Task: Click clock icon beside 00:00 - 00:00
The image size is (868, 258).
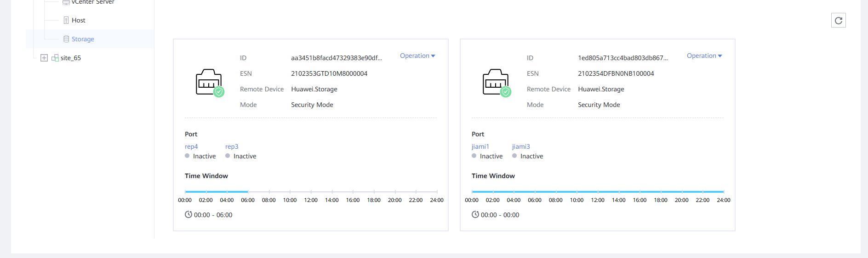Action: click(x=475, y=214)
